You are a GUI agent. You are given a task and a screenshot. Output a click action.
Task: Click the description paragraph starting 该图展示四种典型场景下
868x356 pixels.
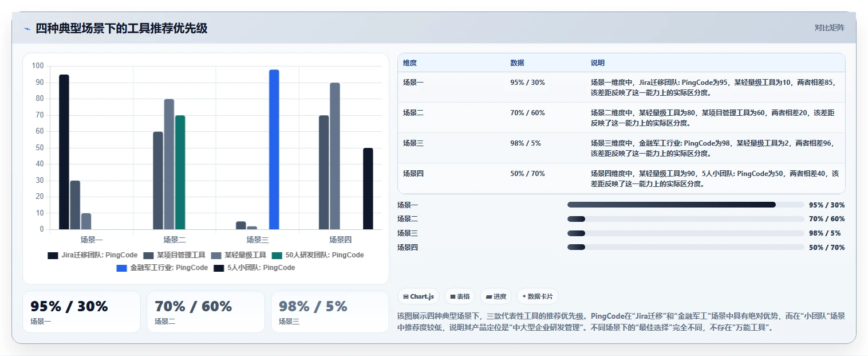(x=621, y=322)
